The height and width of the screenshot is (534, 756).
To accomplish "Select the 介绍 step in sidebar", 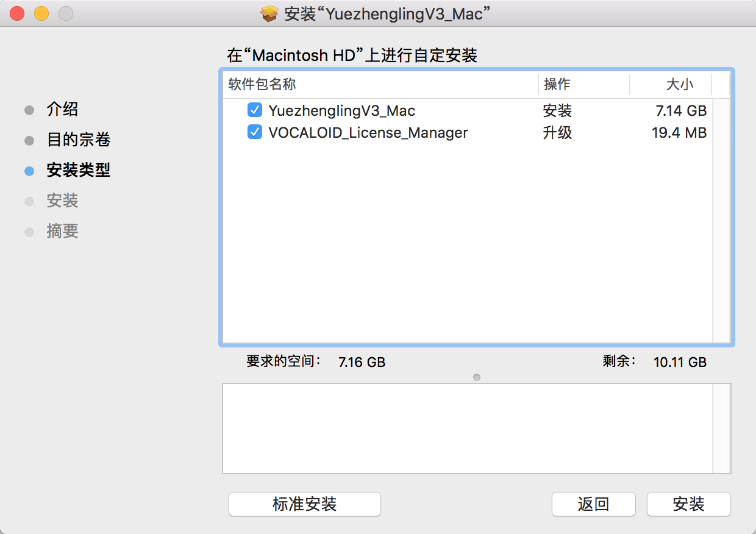I will coord(62,110).
